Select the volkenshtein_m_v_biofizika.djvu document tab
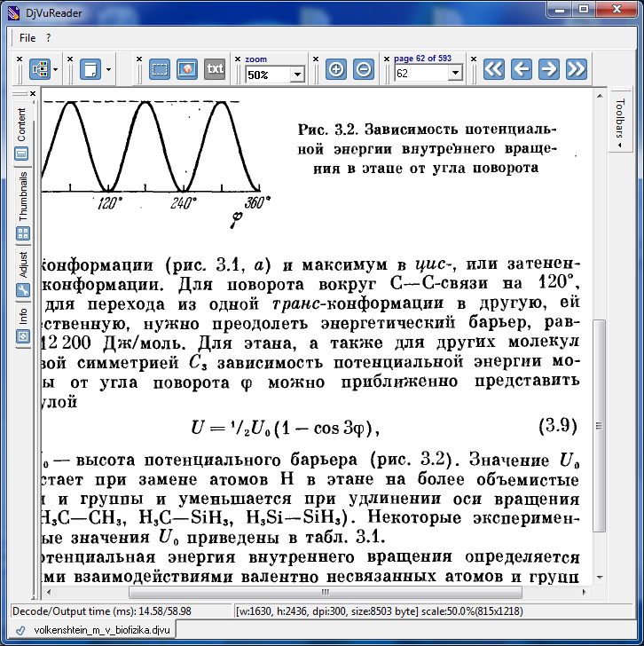Viewport: 644px width, 646px height. tap(94, 630)
